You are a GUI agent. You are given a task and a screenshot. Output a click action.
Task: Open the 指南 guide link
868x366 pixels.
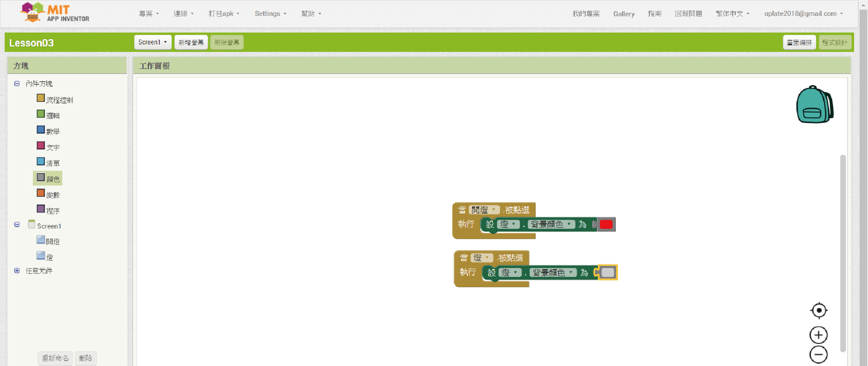[x=654, y=14]
